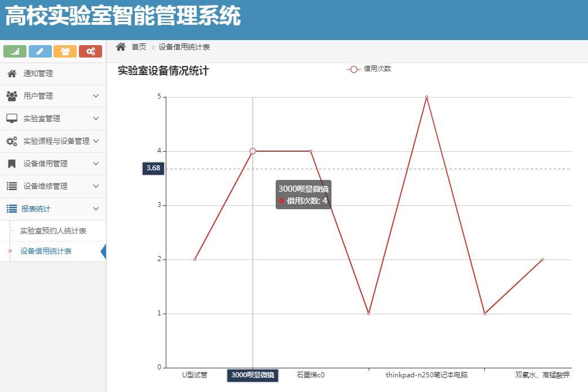588x392 pixels.
Task: Select 设备借用统计表 submenu item
Action: tap(46, 252)
